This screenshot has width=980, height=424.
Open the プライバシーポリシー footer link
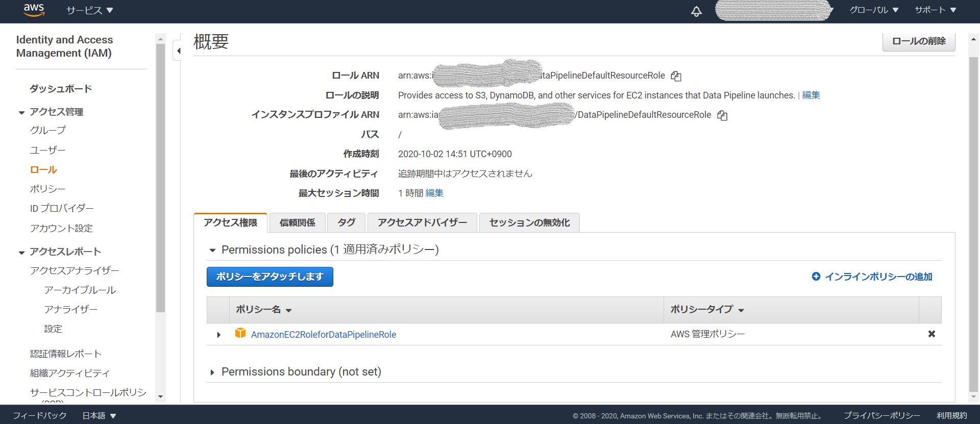click(882, 416)
